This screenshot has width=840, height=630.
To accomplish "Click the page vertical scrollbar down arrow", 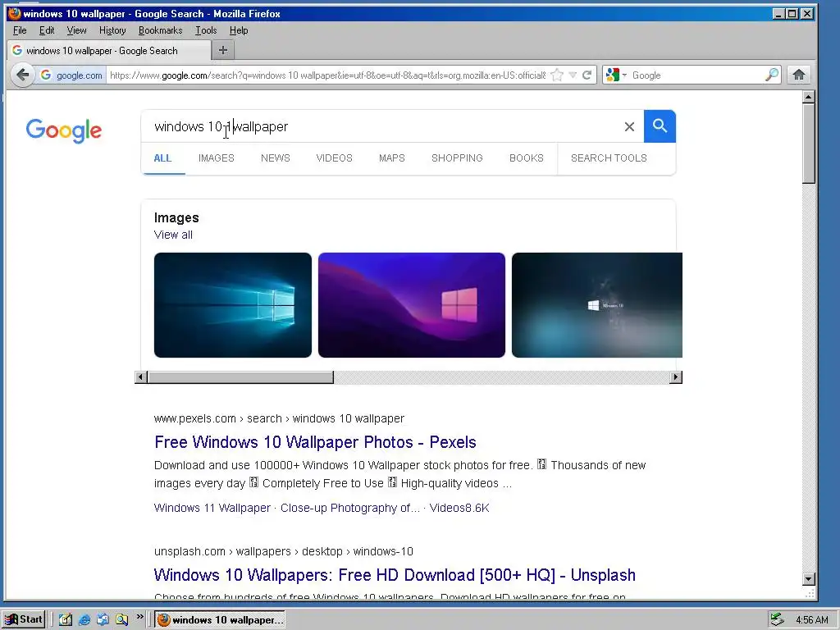I will click(809, 578).
